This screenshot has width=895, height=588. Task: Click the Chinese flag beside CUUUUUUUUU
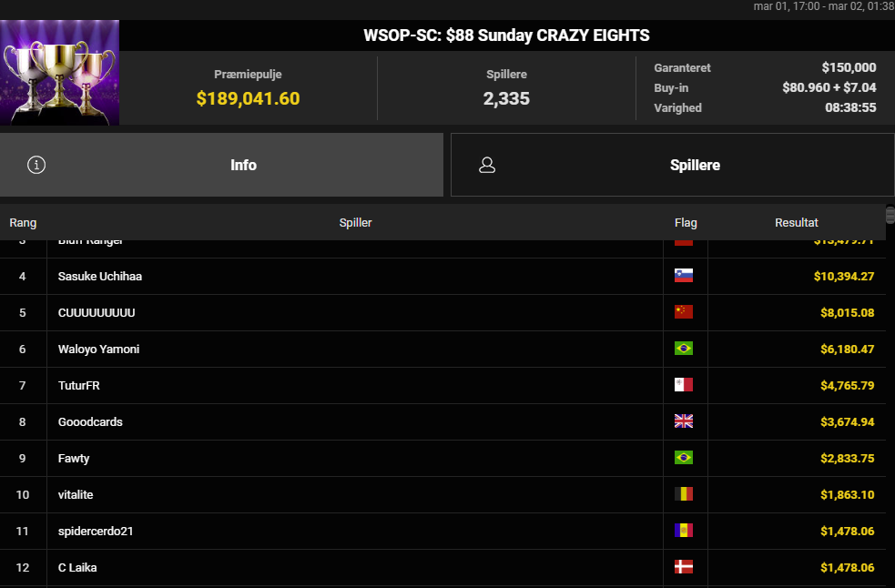click(x=683, y=312)
